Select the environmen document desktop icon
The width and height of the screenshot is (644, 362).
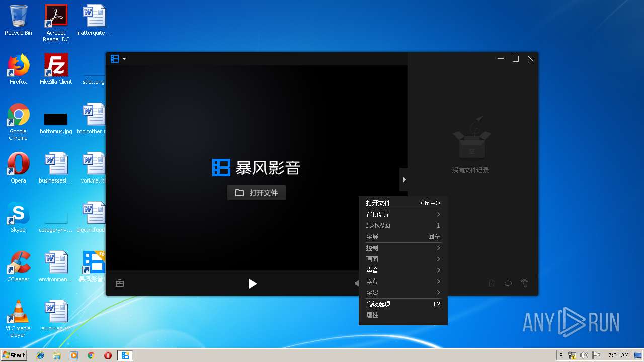pos(56,266)
